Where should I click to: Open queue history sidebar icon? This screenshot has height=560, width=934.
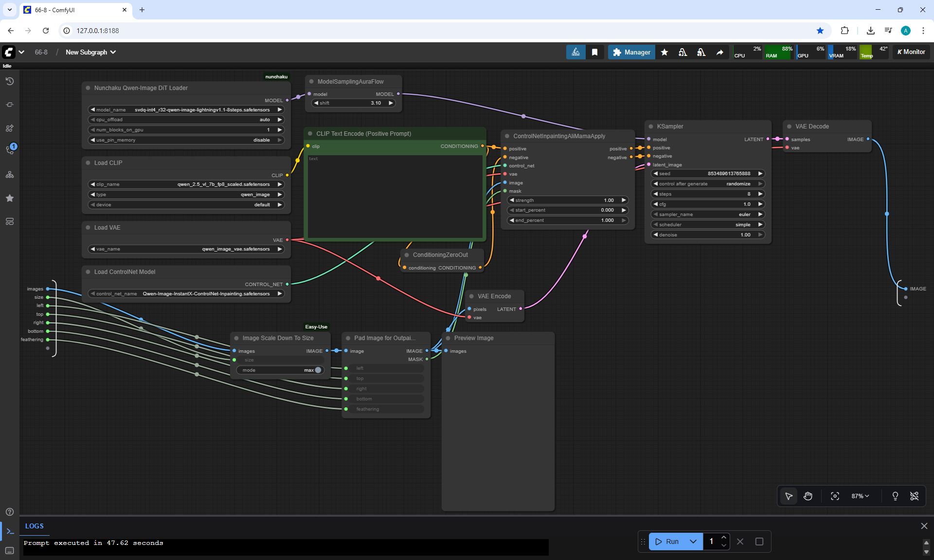tap(9, 81)
